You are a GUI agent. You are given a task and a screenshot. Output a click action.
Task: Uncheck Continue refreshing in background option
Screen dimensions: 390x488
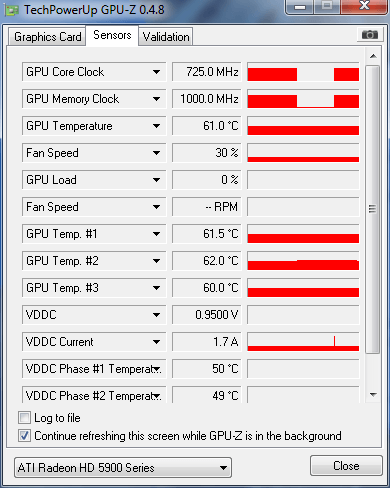tap(24, 436)
